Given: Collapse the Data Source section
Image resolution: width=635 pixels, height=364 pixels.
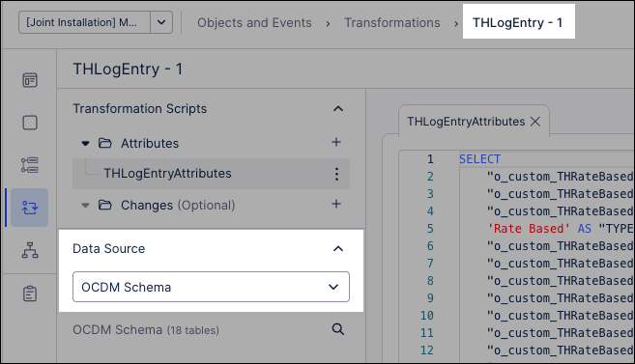Looking at the screenshot, I should [x=337, y=249].
